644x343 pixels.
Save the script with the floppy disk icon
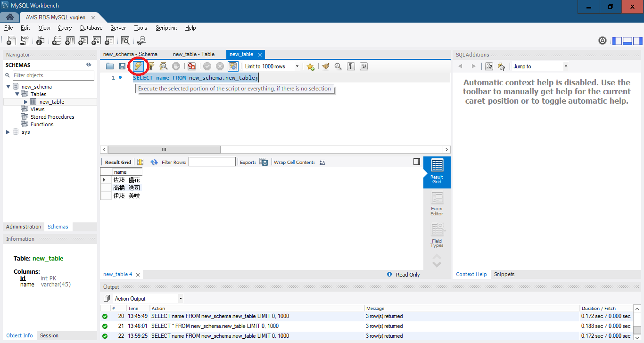122,66
